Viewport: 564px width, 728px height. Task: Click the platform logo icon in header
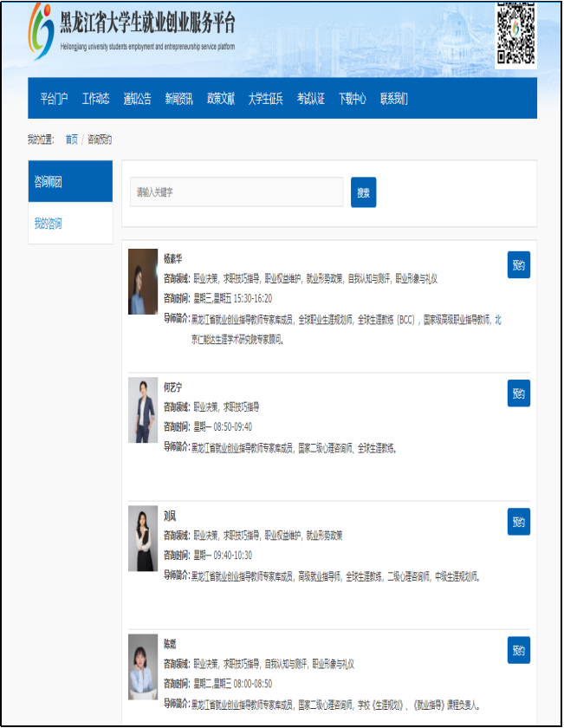[x=41, y=32]
